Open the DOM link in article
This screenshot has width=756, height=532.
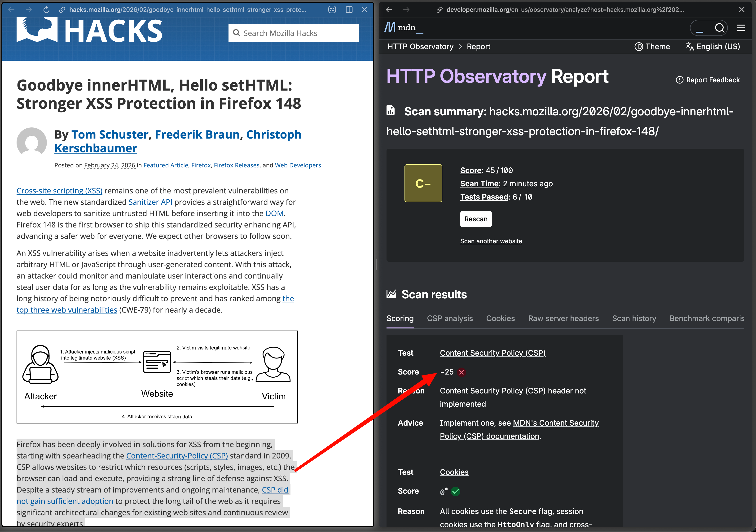tap(274, 213)
